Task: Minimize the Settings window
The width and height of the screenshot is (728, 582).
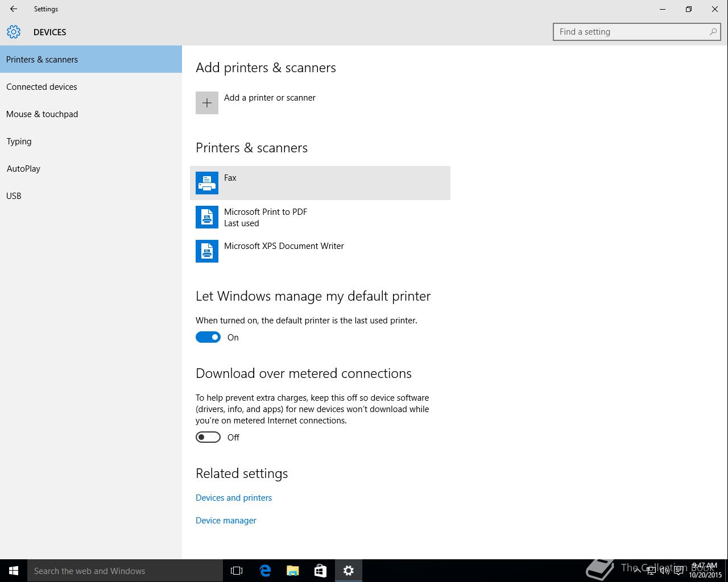Action: [x=663, y=9]
